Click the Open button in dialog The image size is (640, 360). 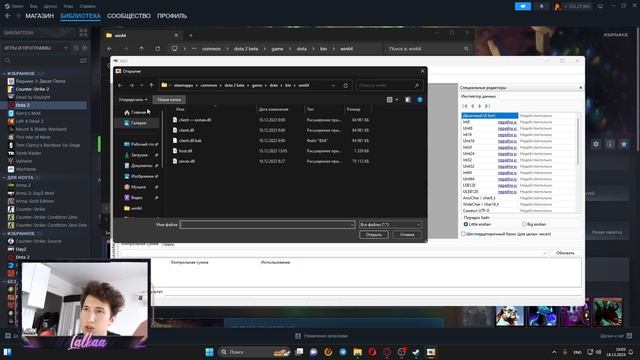point(373,235)
